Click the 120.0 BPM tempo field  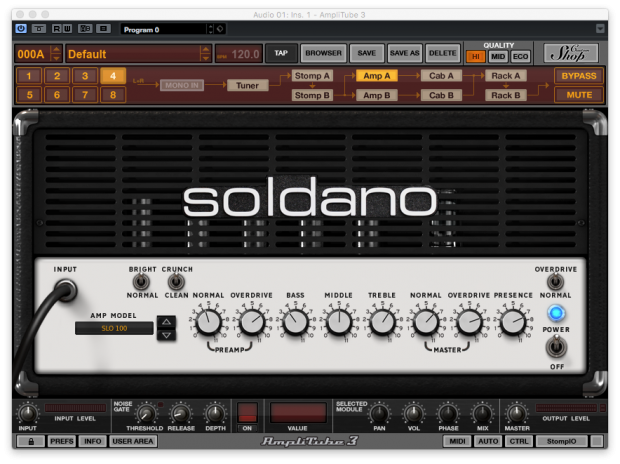tap(239, 54)
